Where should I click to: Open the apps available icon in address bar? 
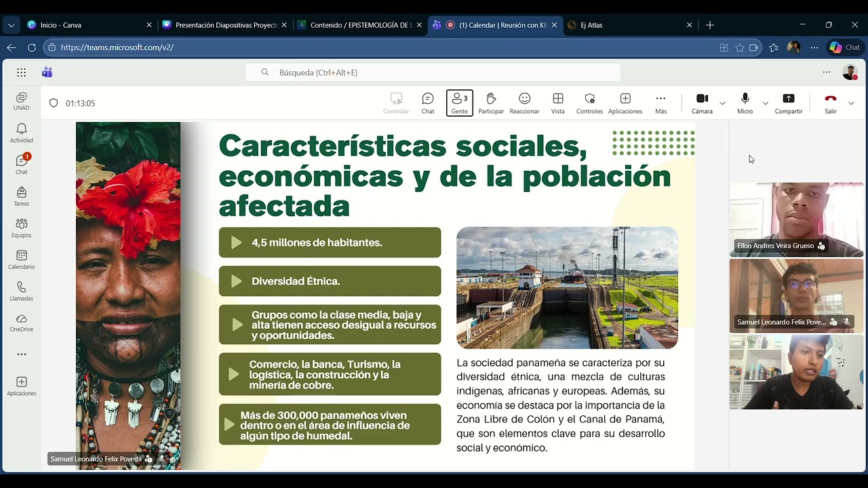pyautogui.click(x=724, y=47)
